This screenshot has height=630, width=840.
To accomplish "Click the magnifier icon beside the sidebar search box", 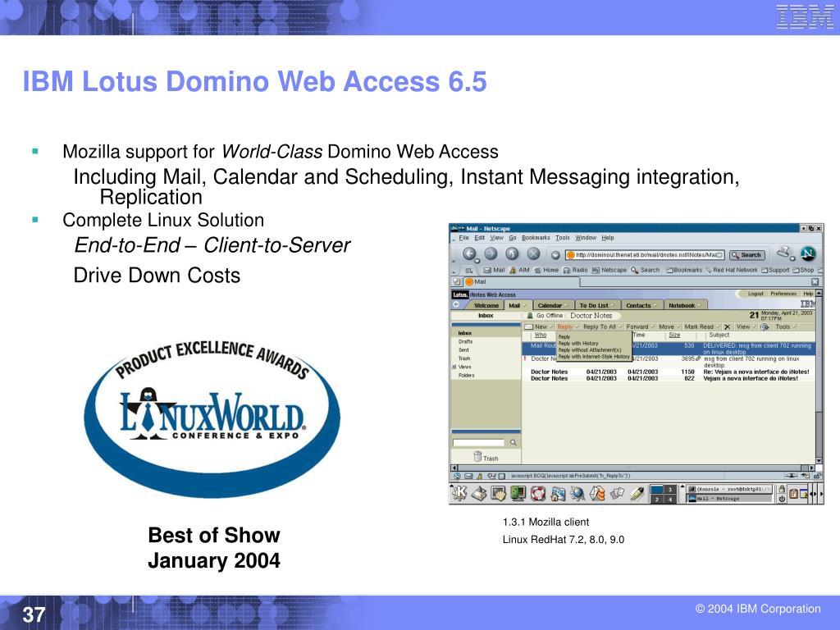I will pyautogui.click(x=513, y=442).
